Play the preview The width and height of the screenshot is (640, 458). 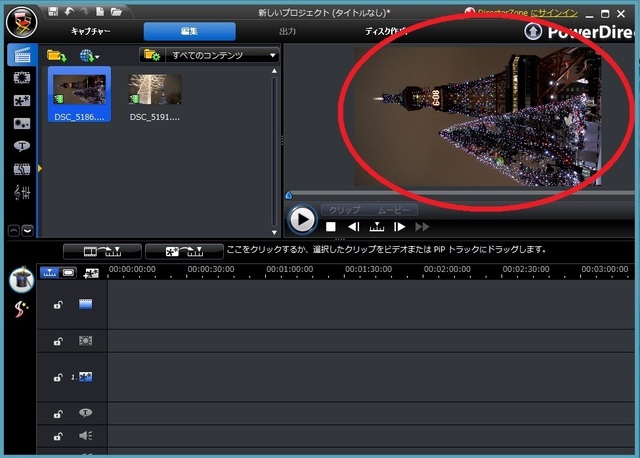point(302,220)
